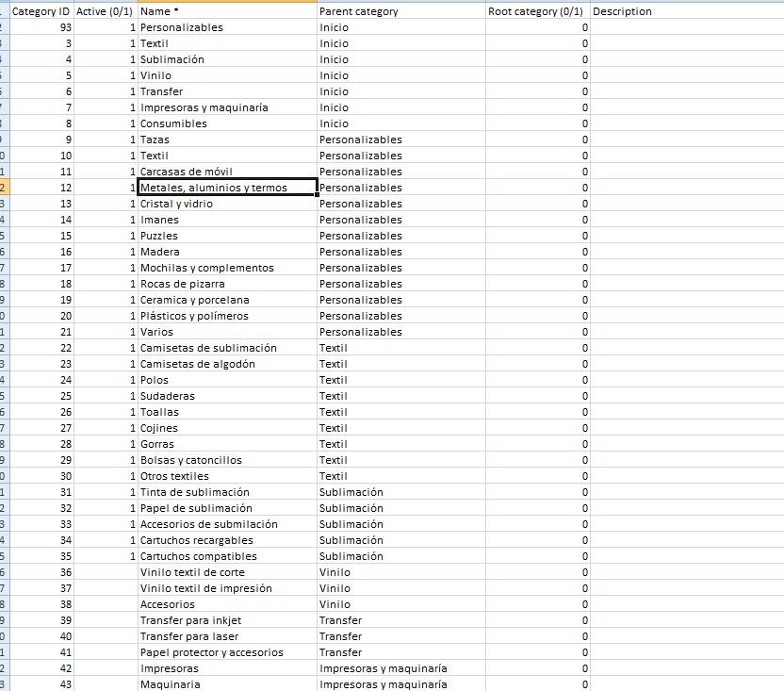Select the 'Carcasas de móvil' cell

point(227,172)
